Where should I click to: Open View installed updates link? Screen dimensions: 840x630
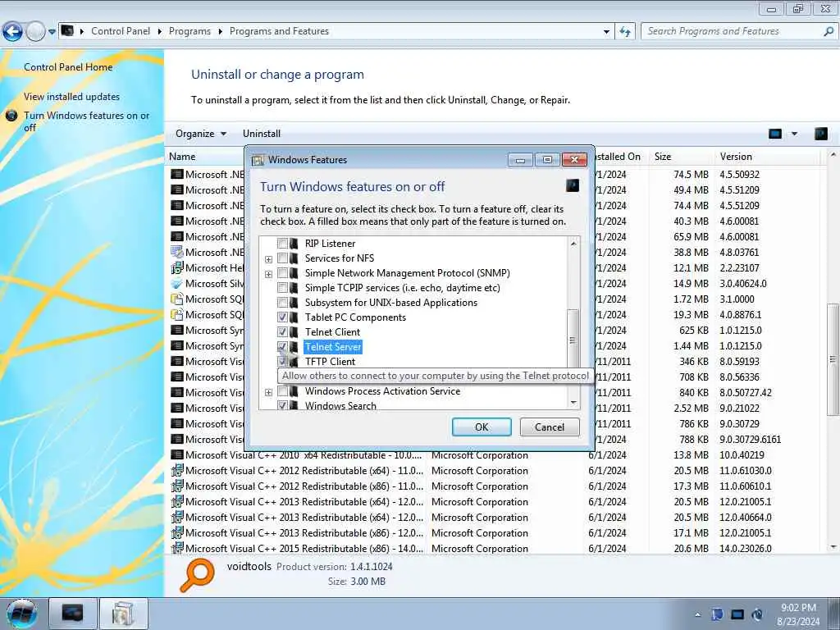pyautogui.click(x=72, y=97)
